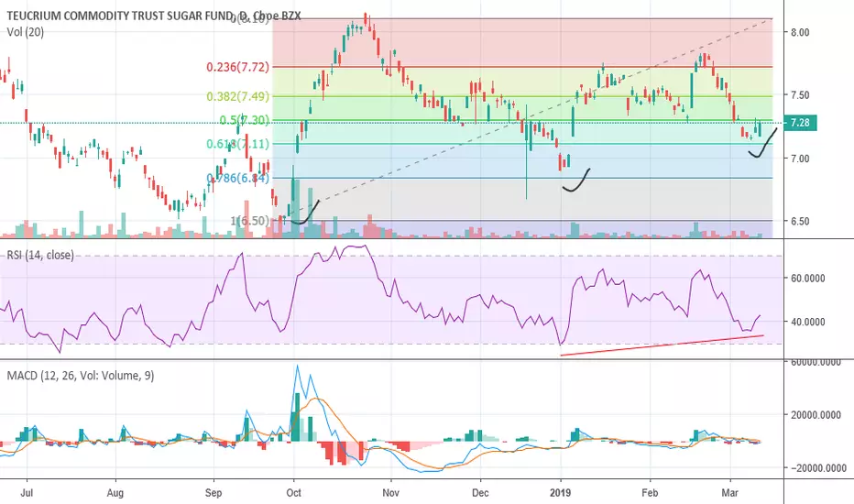Click the 0.5(7.30) Fibonacci level label
The width and height of the screenshot is (854, 504).
tap(245, 120)
